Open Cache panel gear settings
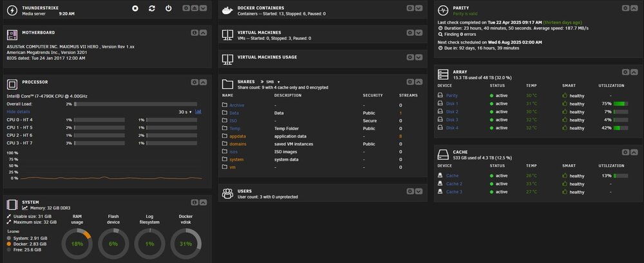 click(625, 152)
